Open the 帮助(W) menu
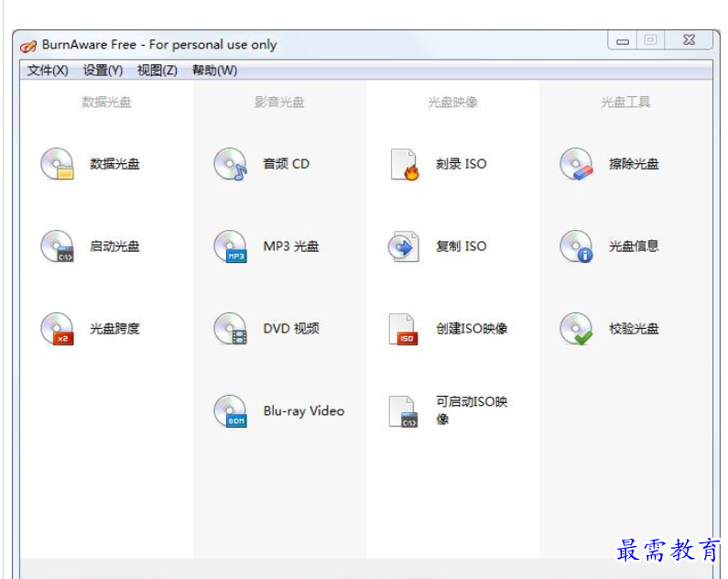Screen dimensions: 728x579 (x=214, y=71)
